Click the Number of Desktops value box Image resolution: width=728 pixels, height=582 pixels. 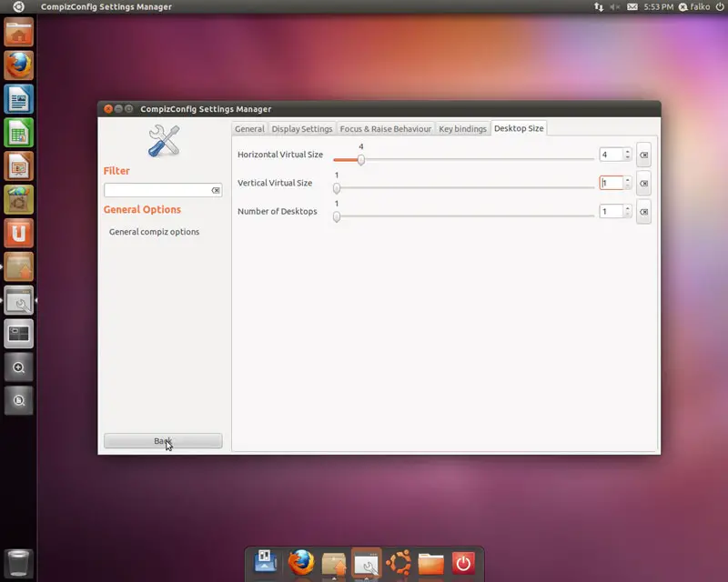pos(611,212)
